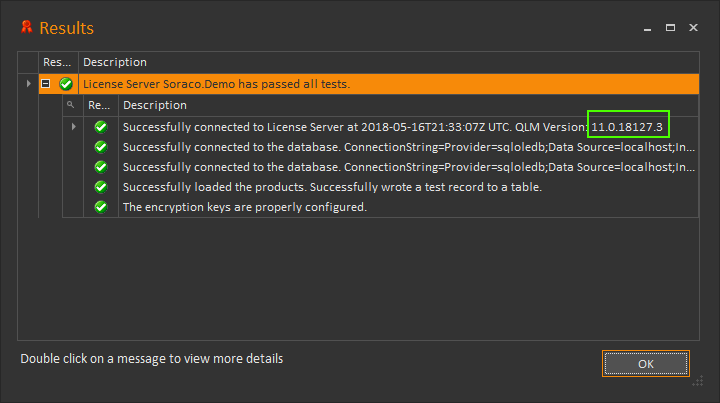Click the OK button

pyautogui.click(x=646, y=364)
